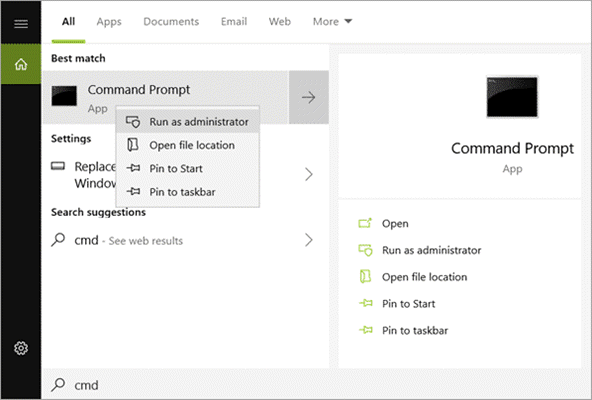Screen dimensions: 592x400
Task: Click green shield admin icon in right pane
Action: click(365, 250)
